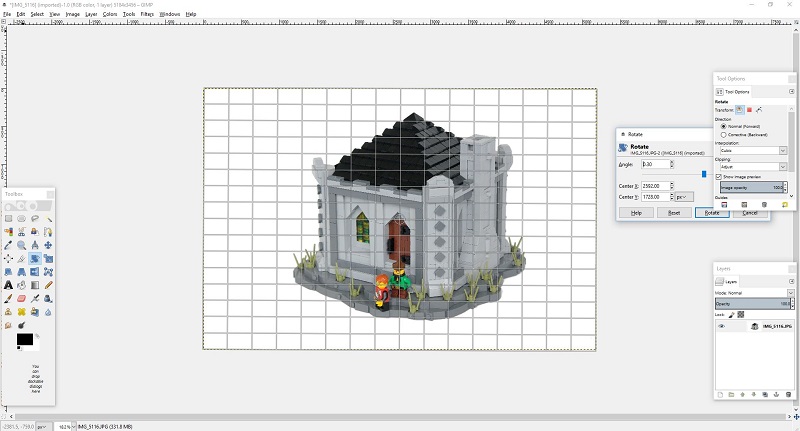
Task: Select the Blend gradient tool
Action: [x=35, y=285]
